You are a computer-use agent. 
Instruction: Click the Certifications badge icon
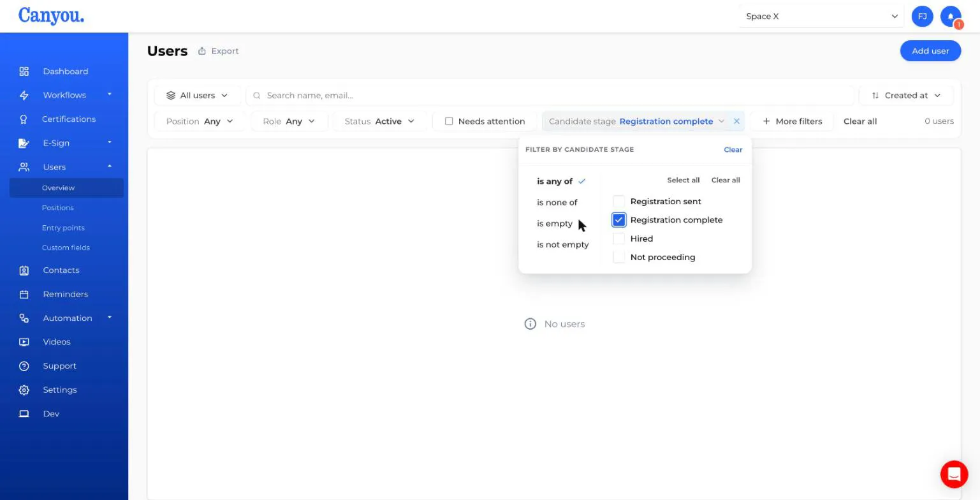tap(24, 119)
